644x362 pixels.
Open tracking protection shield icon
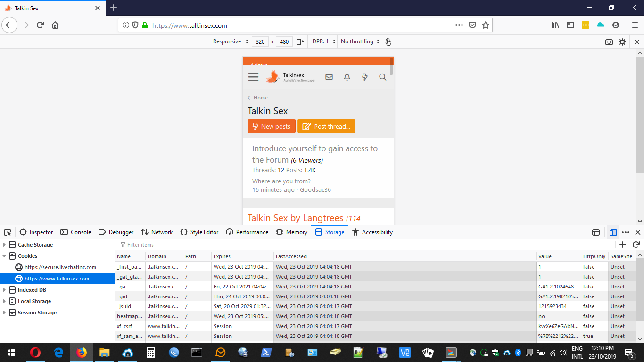click(135, 25)
